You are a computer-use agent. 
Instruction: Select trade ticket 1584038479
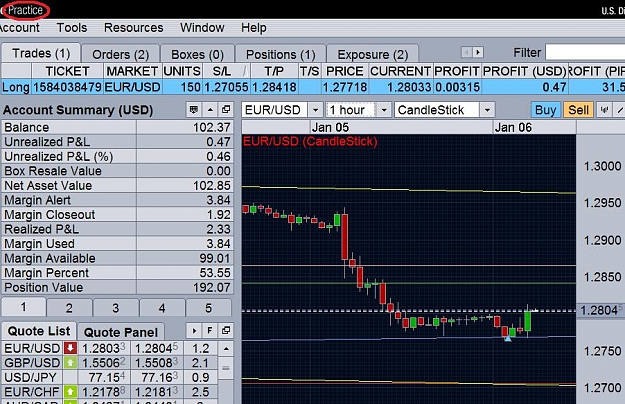click(x=67, y=87)
